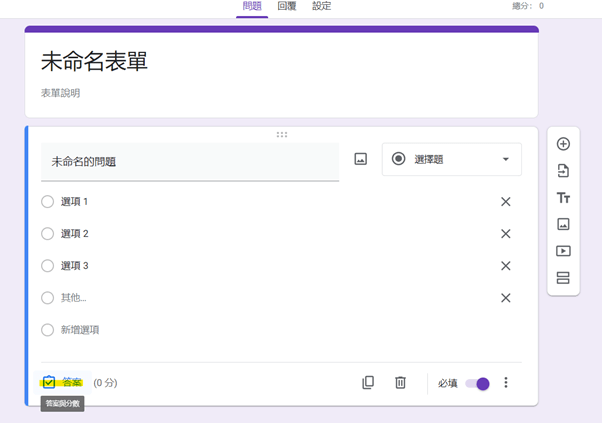
Task: Toggle the 必填 required switch
Action: [x=477, y=383]
